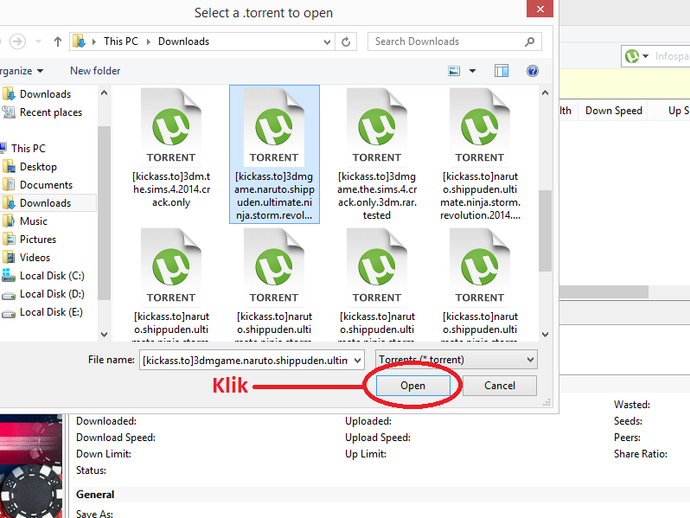Click the sidebar scroll up arrow
The width and height of the screenshot is (690, 518).
pyautogui.click(x=104, y=93)
